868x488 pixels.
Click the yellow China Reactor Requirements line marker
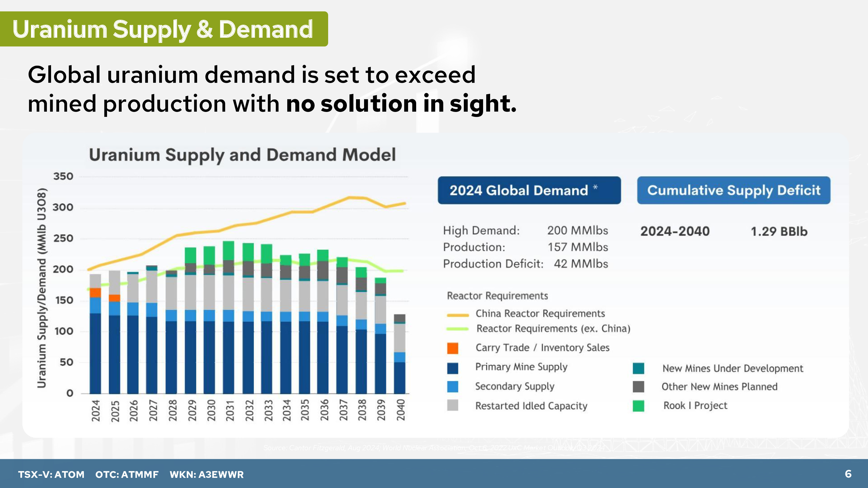click(458, 315)
